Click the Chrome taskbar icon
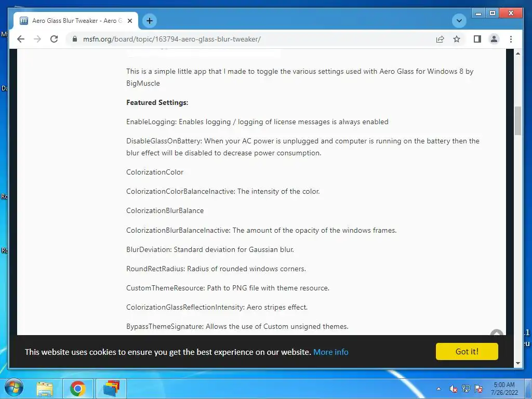The width and height of the screenshot is (532, 399). (x=78, y=389)
